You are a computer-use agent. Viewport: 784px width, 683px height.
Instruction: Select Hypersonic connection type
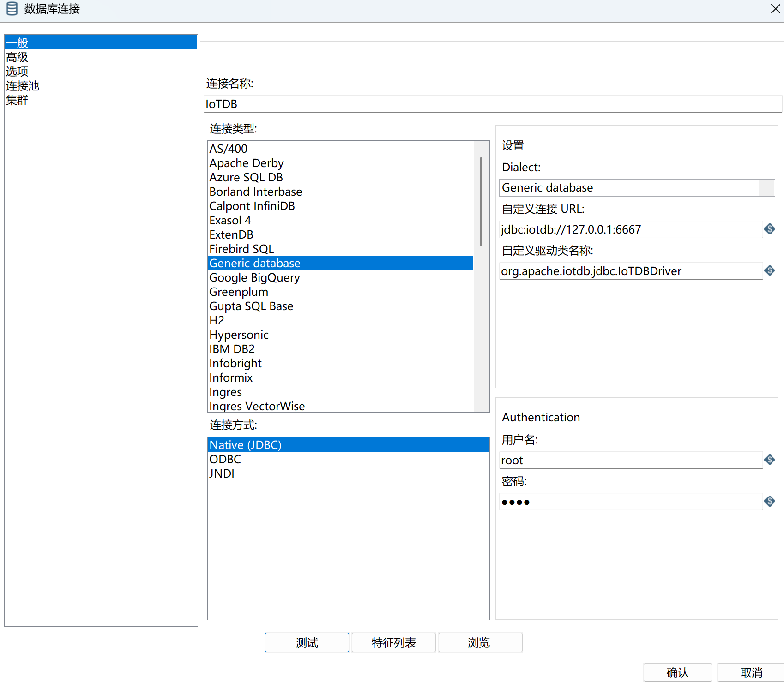pos(341,335)
